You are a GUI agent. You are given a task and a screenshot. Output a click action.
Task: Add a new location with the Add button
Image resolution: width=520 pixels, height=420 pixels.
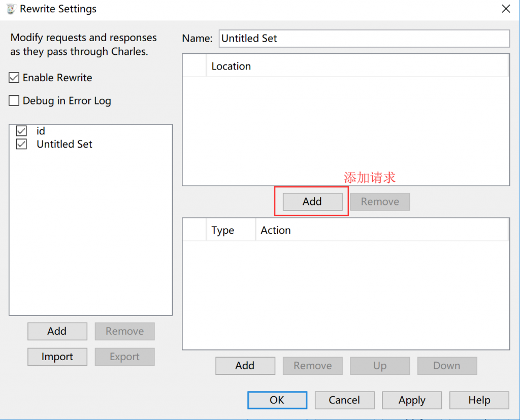click(x=312, y=201)
